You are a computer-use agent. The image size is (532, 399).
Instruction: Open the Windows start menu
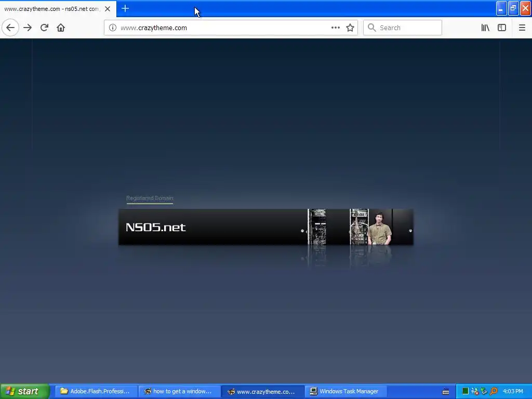click(x=24, y=391)
